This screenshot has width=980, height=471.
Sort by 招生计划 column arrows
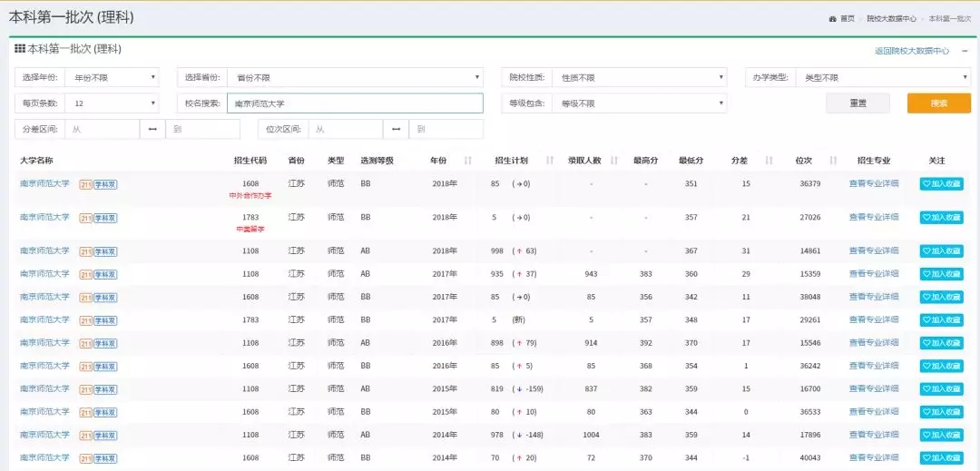click(x=550, y=162)
